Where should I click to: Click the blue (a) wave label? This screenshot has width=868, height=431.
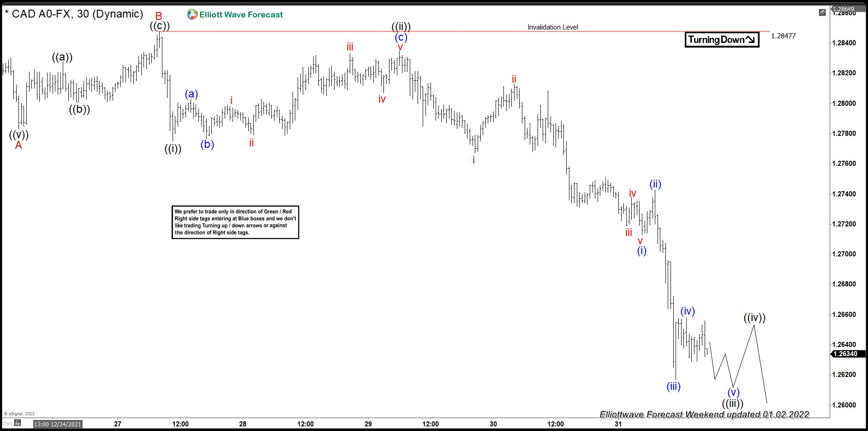(192, 94)
